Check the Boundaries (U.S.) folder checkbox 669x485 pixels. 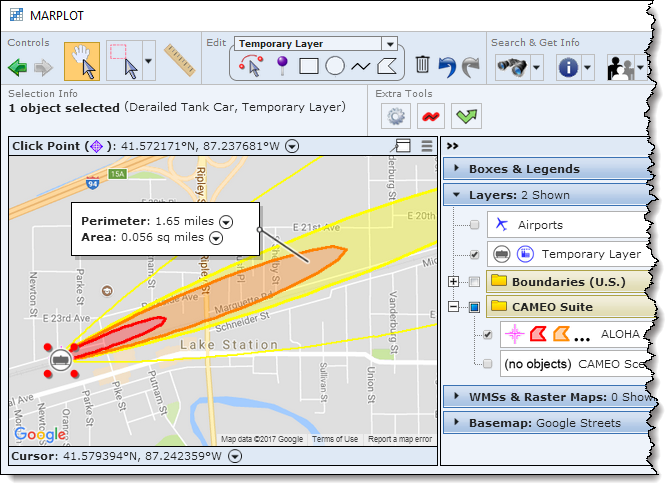point(474,281)
